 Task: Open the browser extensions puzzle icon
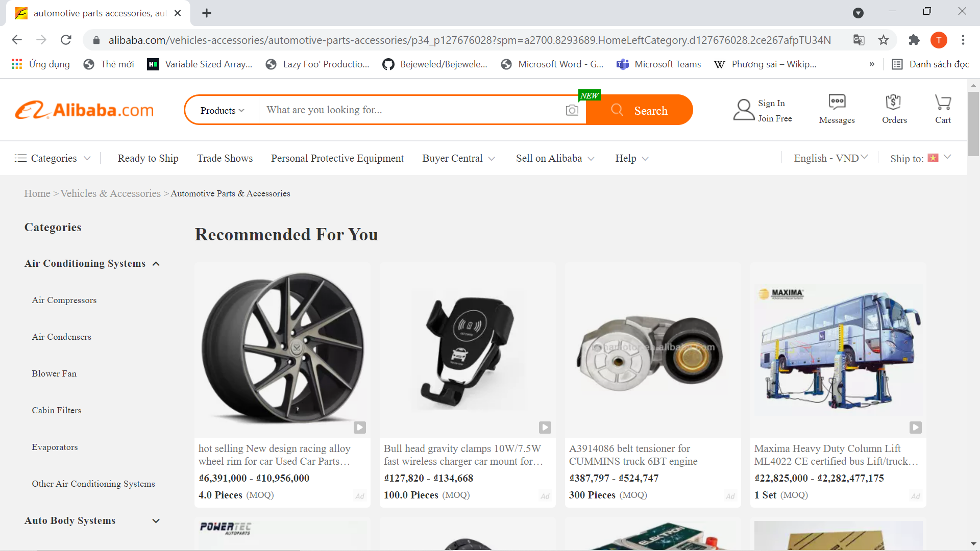tap(914, 40)
